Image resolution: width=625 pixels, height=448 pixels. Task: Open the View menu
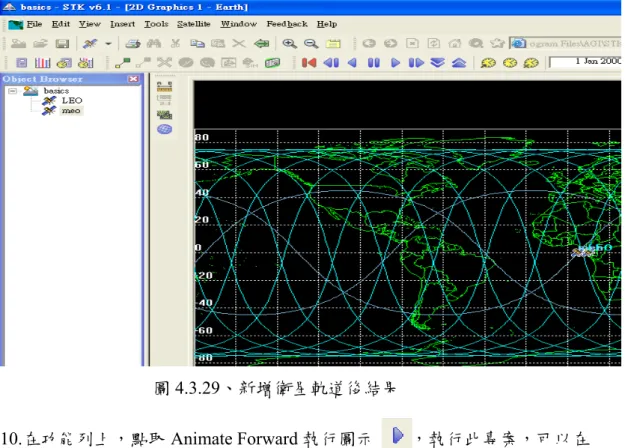(89, 24)
